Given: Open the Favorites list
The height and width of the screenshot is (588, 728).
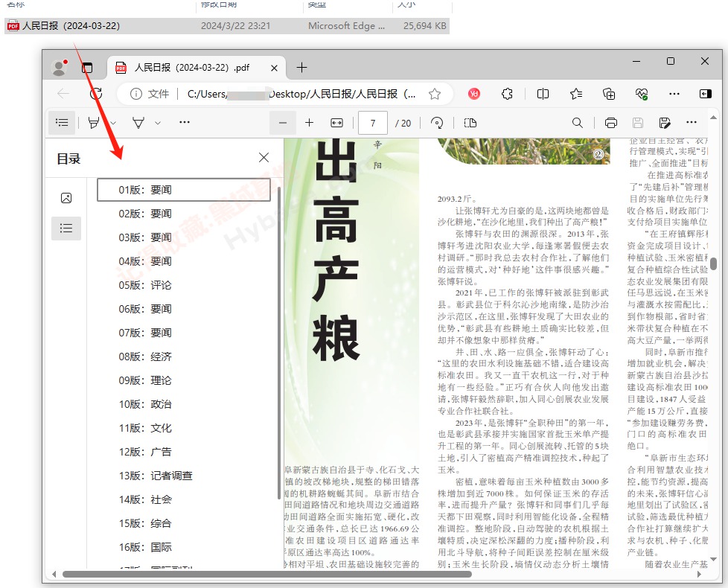Looking at the screenshot, I should [575, 95].
